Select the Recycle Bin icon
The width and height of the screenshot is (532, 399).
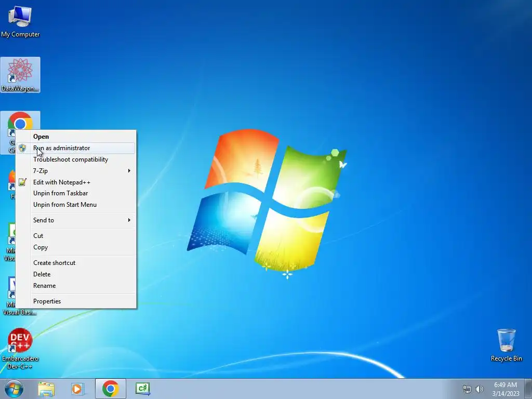click(x=506, y=345)
